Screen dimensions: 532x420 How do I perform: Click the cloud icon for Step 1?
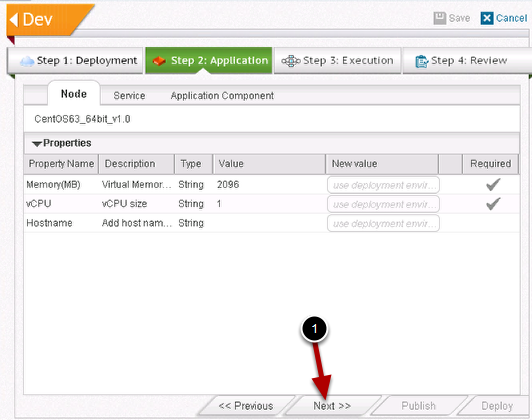(x=27, y=61)
